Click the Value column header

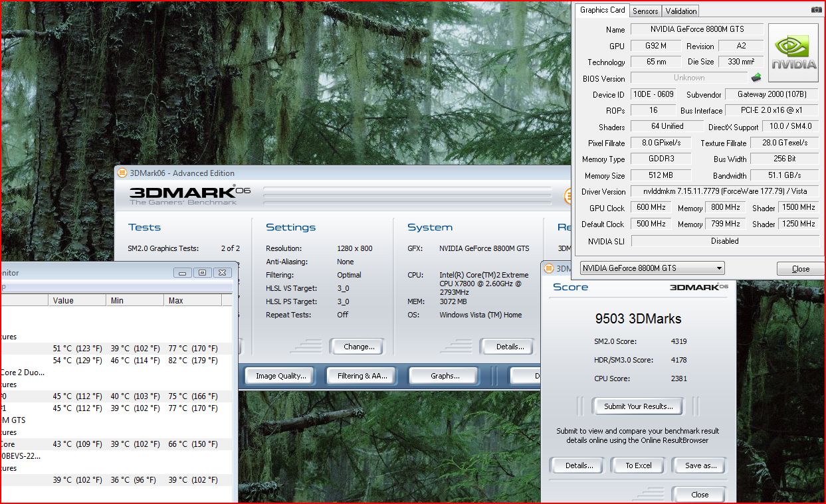(x=76, y=300)
